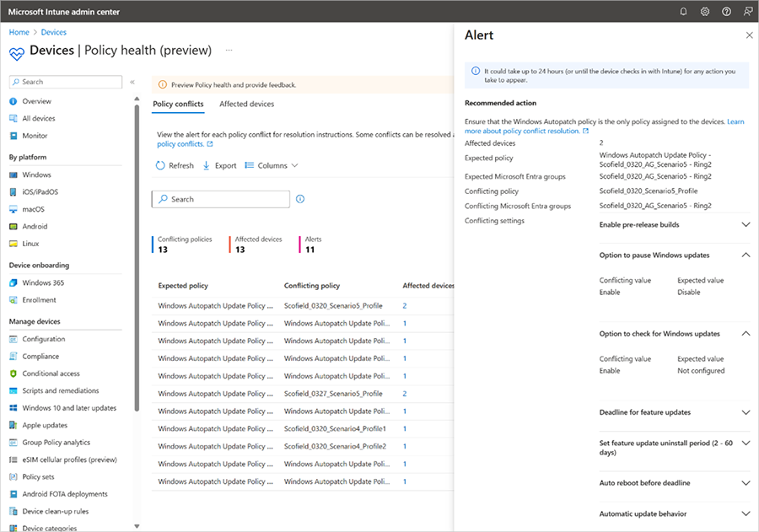Expand Set feature update uninstall period
This screenshot has height=532, width=759.
point(746,443)
